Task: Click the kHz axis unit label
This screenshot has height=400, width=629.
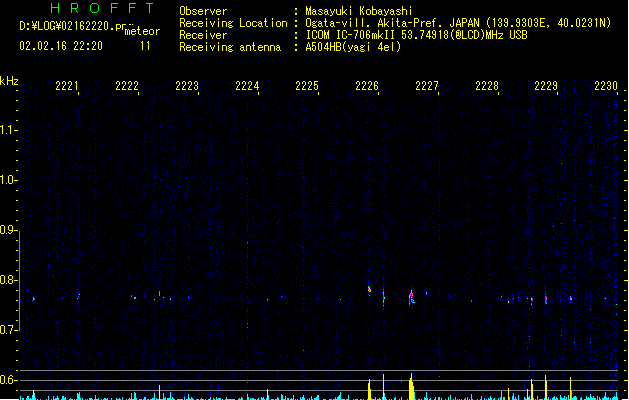Action: [9, 81]
